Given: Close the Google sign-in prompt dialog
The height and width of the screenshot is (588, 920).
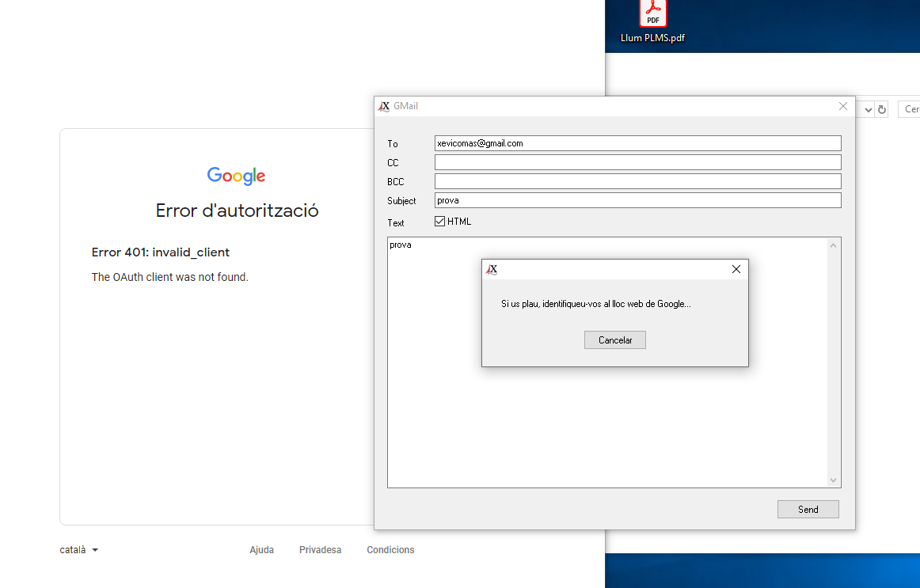Looking at the screenshot, I should pos(736,269).
